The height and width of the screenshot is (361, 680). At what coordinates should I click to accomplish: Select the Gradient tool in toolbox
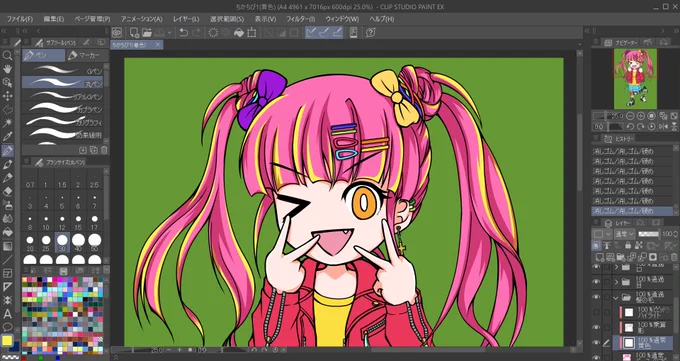click(7, 246)
